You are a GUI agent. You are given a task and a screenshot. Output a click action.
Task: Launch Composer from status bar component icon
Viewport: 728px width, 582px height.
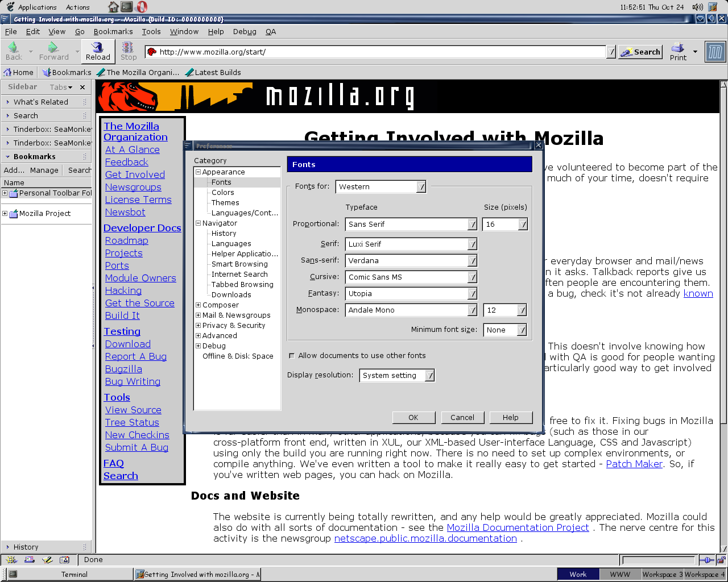point(47,560)
